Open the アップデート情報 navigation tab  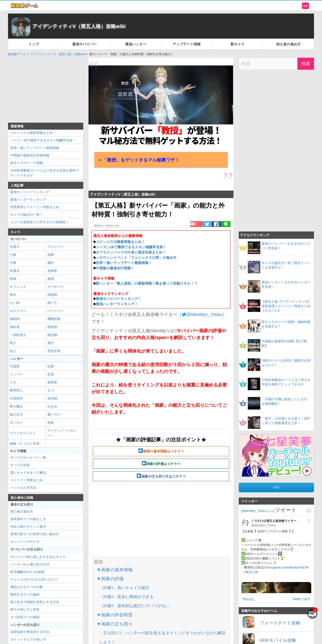click(186, 44)
